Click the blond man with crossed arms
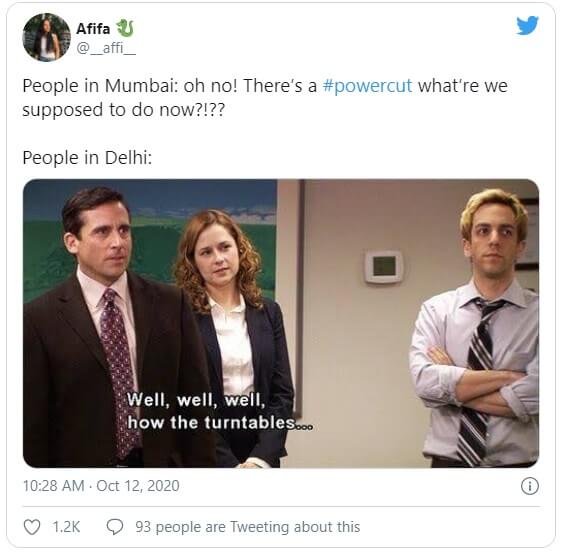This screenshot has height=553, width=561. [476, 327]
